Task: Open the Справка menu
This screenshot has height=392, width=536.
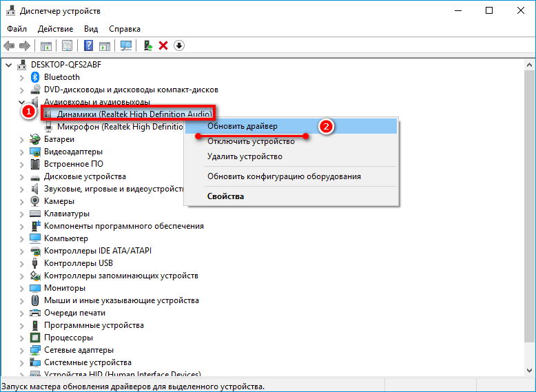Action: tap(124, 29)
